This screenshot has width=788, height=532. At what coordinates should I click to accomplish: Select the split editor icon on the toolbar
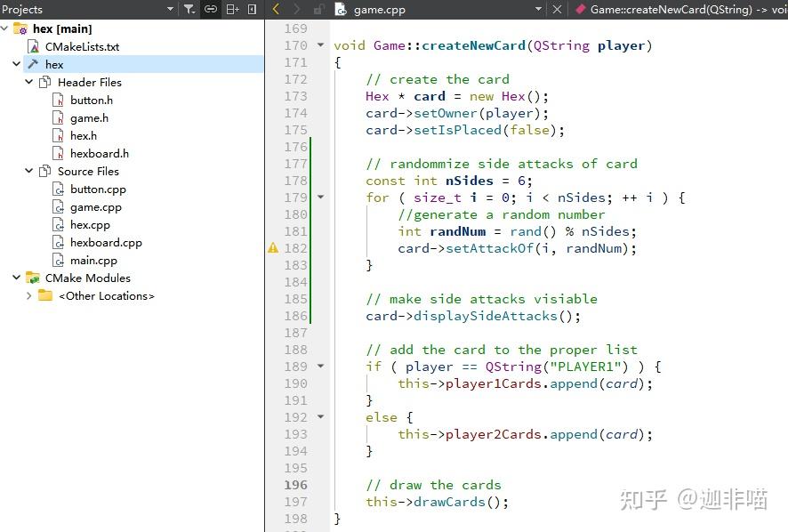(232, 9)
